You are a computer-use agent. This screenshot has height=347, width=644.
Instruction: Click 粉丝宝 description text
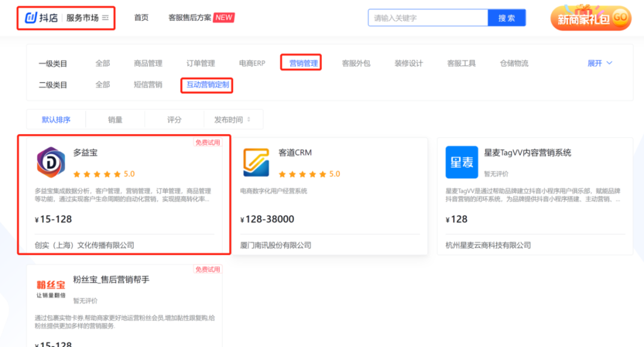125,322
